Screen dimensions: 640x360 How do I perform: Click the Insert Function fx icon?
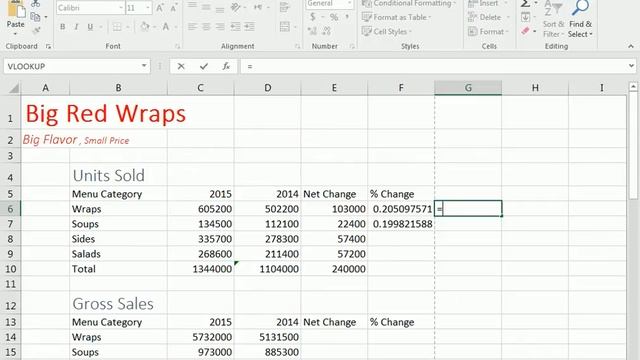[x=226, y=66]
